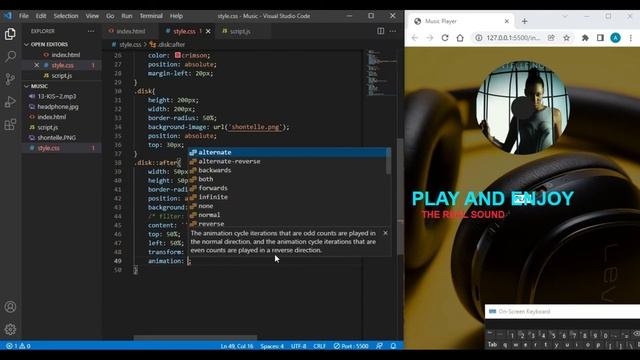
Task: Collapse the Open Editors section
Action: click(49, 44)
